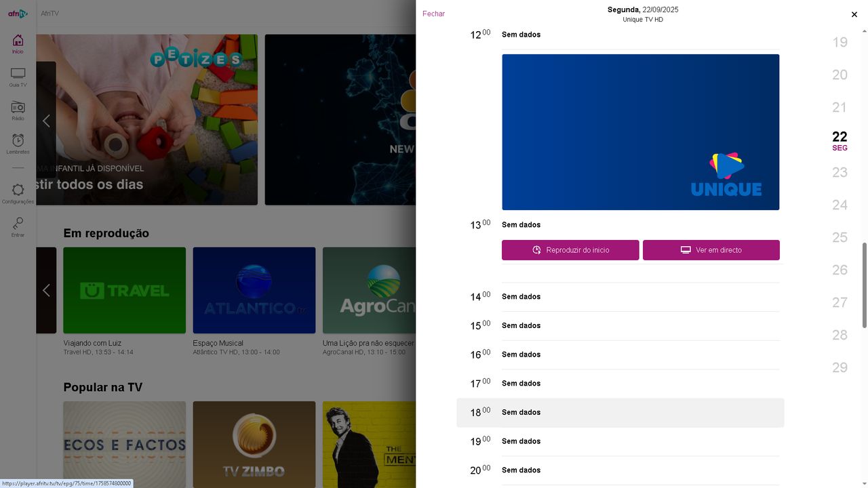Screen dimensions: 868x488
Task: Click the Fechar link
Action: (433, 14)
